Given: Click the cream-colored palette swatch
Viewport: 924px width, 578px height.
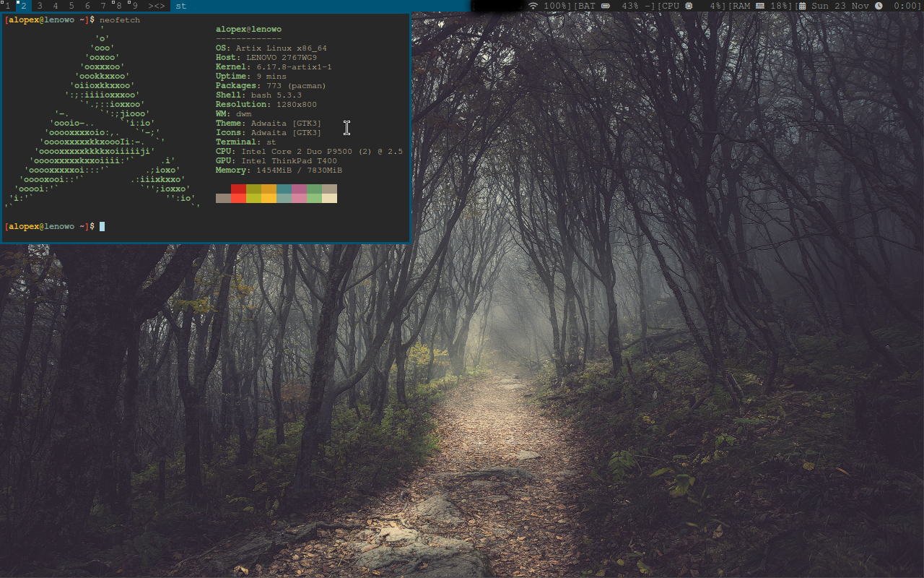Looking at the screenshot, I should pos(329,199).
